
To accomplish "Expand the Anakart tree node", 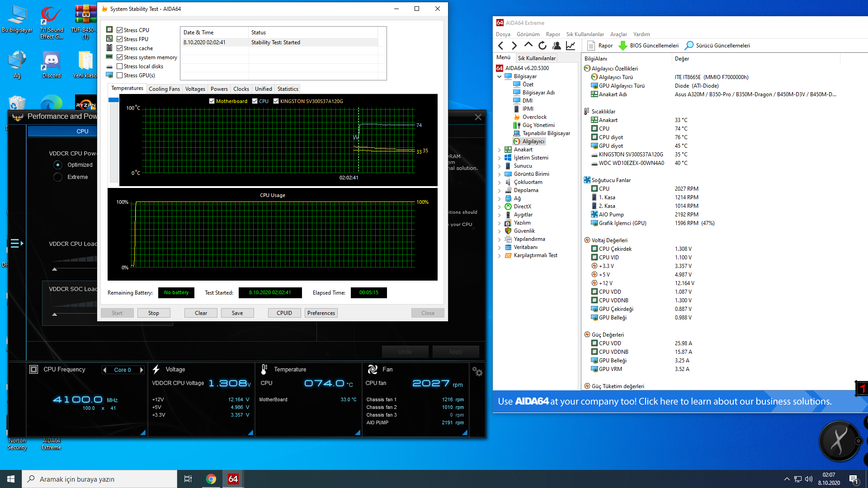I will [499, 150].
